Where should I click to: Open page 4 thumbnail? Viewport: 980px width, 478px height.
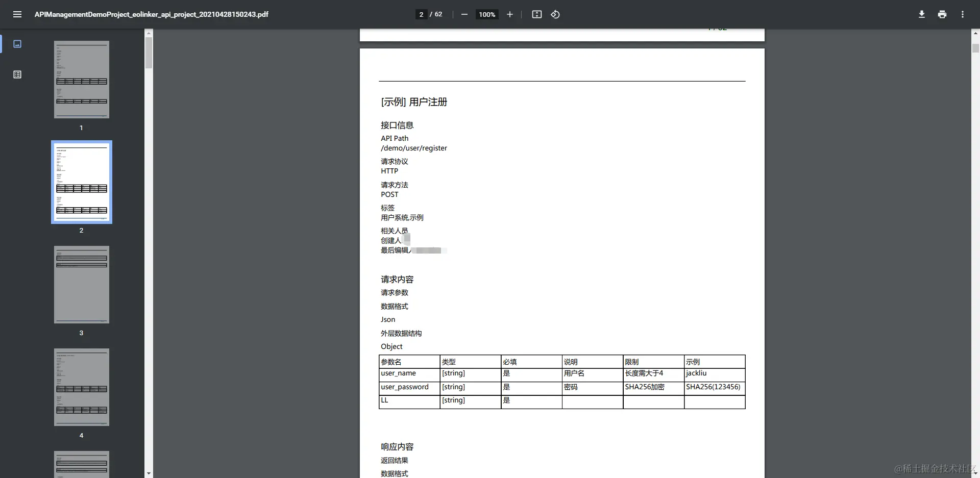[82, 387]
